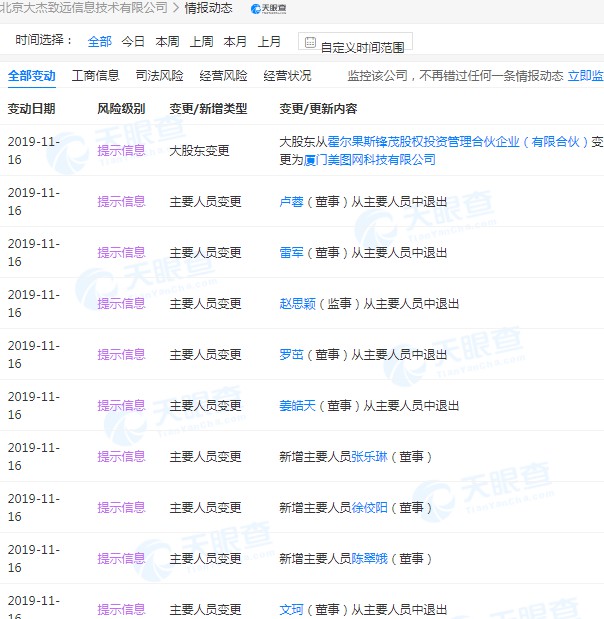Click 提示信息 in the 雷军 row
604x619 pixels.
tap(121, 253)
